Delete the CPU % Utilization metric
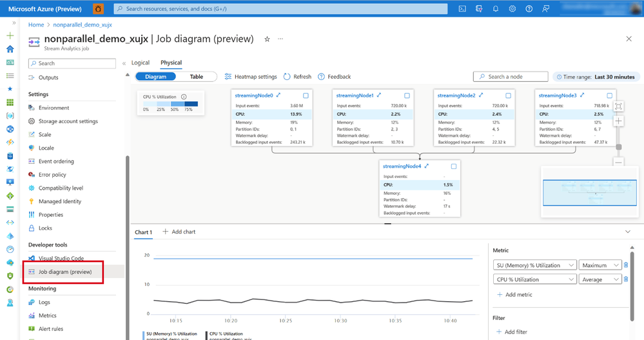The height and width of the screenshot is (340, 644). (626, 279)
